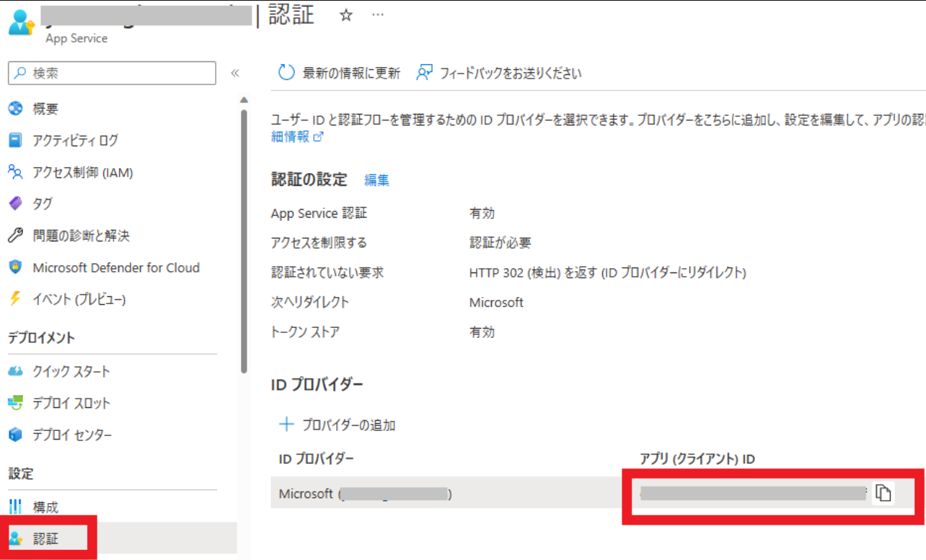Viewport: 926px width, 560px height.
Task: Open 問題の診断と解決 in the sidebar
Action: point(81,236)
